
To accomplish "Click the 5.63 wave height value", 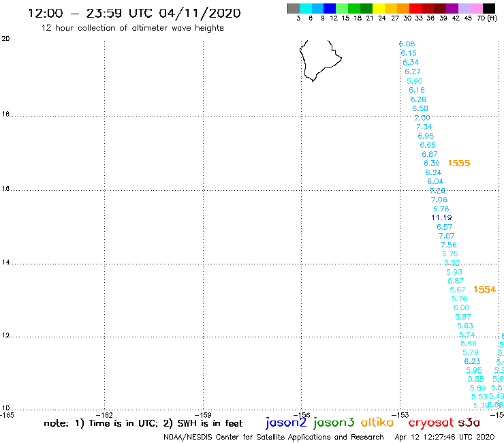I will 465,326.
